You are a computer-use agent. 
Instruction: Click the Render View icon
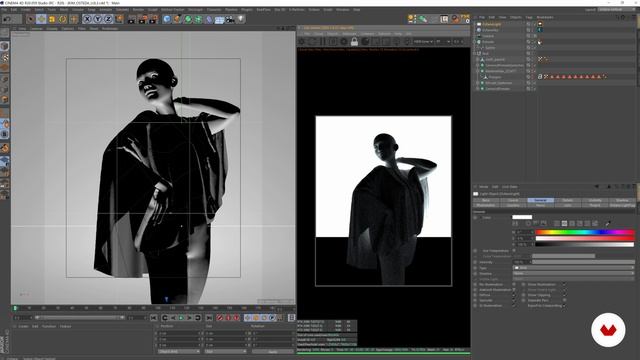(131, 19)
